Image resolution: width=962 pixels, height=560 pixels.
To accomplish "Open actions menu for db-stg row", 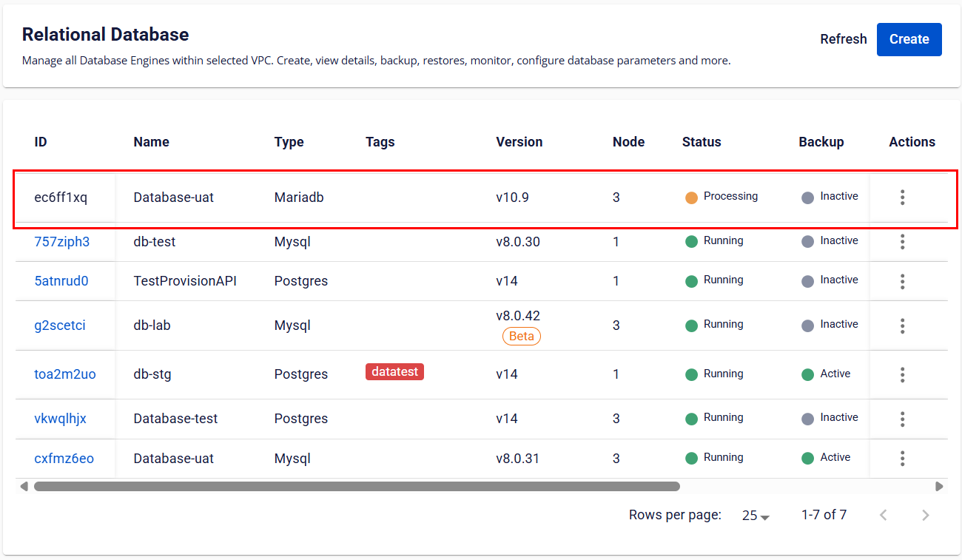I will [x=902, y=374].
